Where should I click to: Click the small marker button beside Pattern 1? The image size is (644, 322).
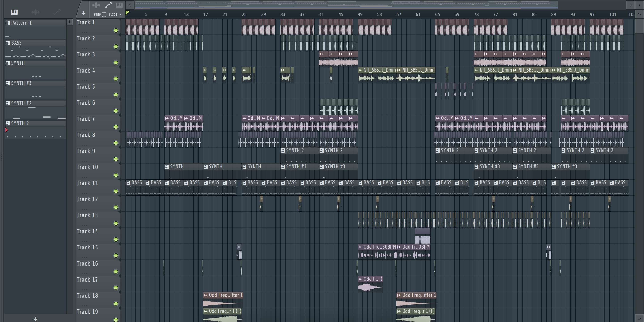pos(70,22)
